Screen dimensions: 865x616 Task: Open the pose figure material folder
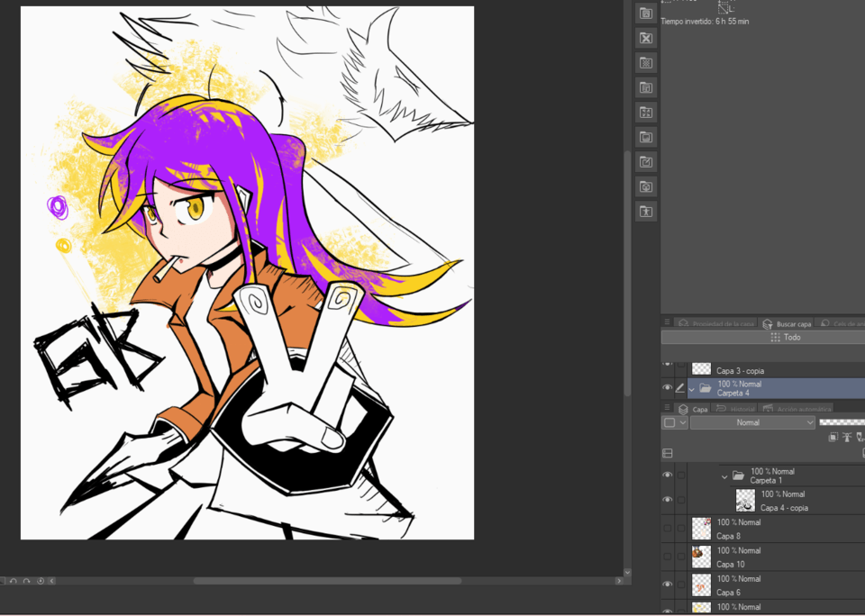coord(646,212)
